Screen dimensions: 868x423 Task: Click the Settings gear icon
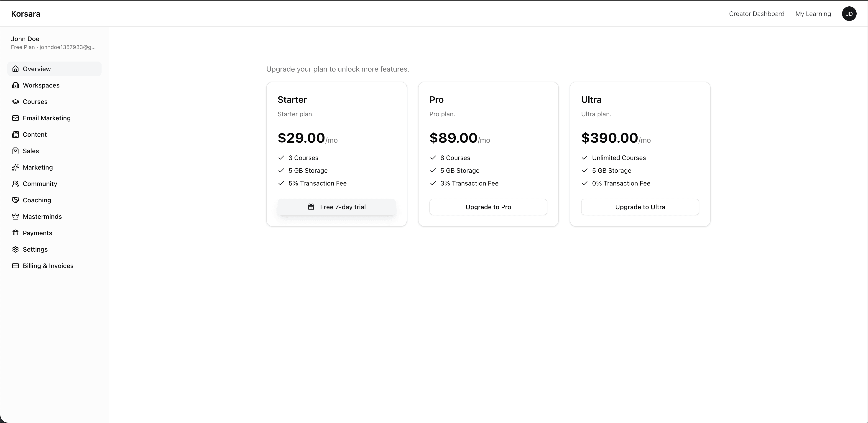(16, 249)
